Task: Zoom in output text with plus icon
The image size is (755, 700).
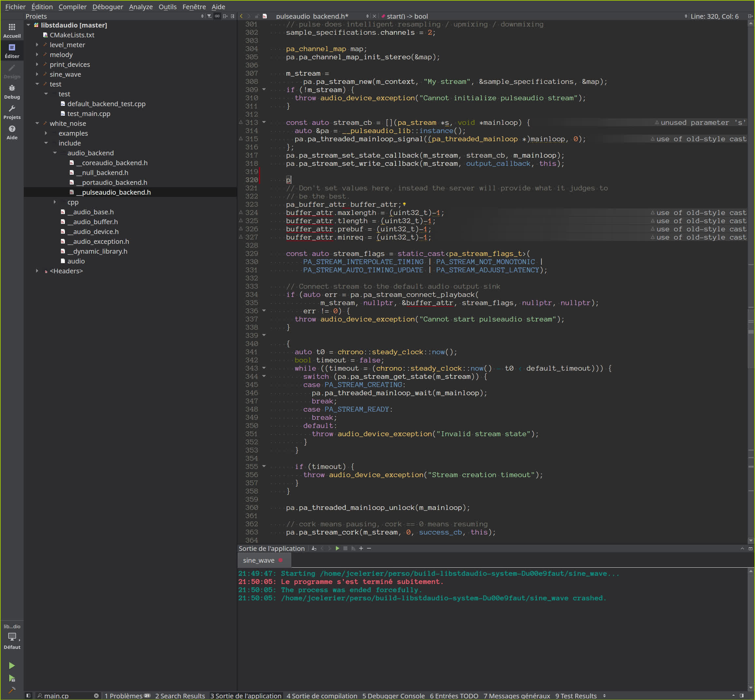Action: (361, 549)
